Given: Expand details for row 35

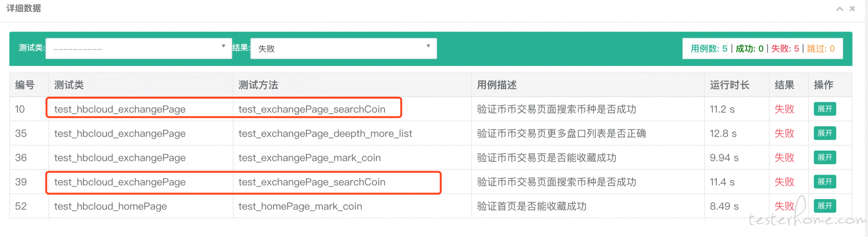Looking at the screenshot, I should coord(825,133).
